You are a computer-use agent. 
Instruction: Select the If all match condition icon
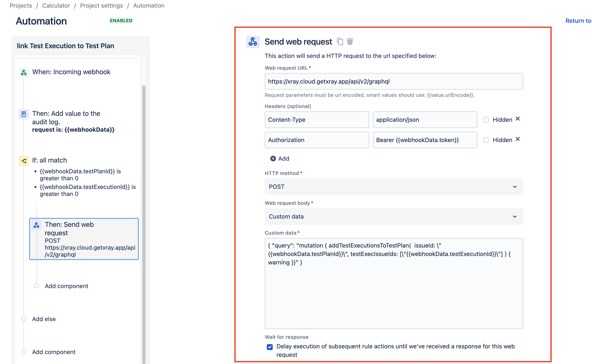(24, 161)
